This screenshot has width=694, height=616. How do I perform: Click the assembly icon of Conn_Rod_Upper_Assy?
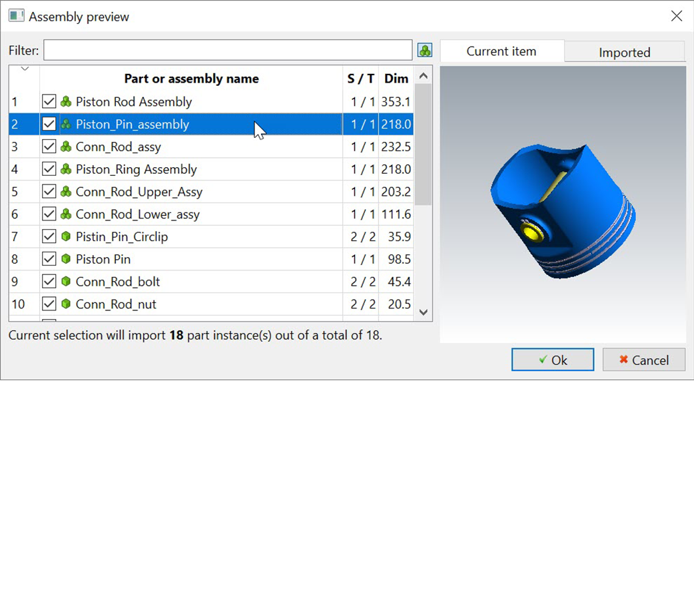pyautogui.click(x=66, y=192)
